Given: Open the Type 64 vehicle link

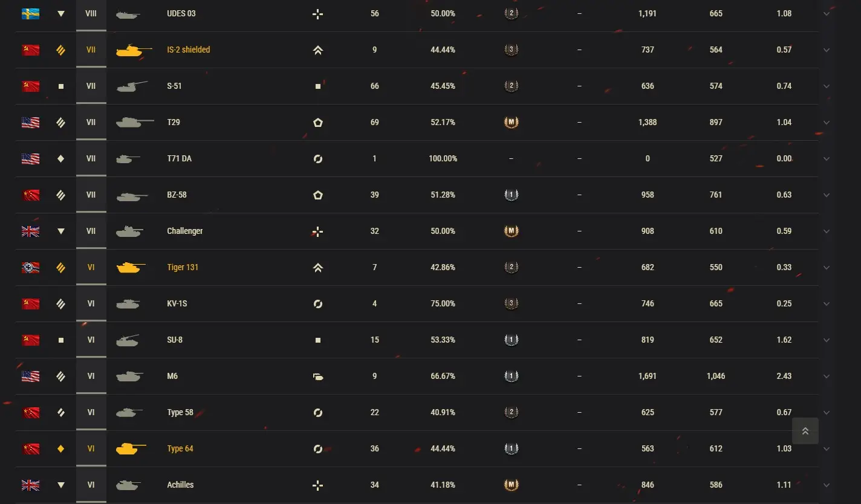Looking at the screenshot, I should point(180,448).
